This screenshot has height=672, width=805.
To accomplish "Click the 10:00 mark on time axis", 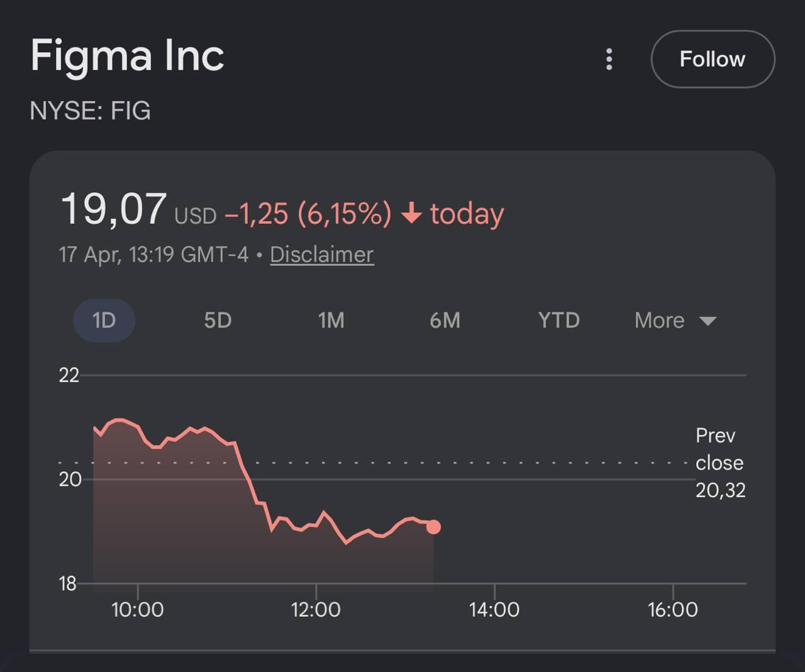I will [x=137, y=609].
